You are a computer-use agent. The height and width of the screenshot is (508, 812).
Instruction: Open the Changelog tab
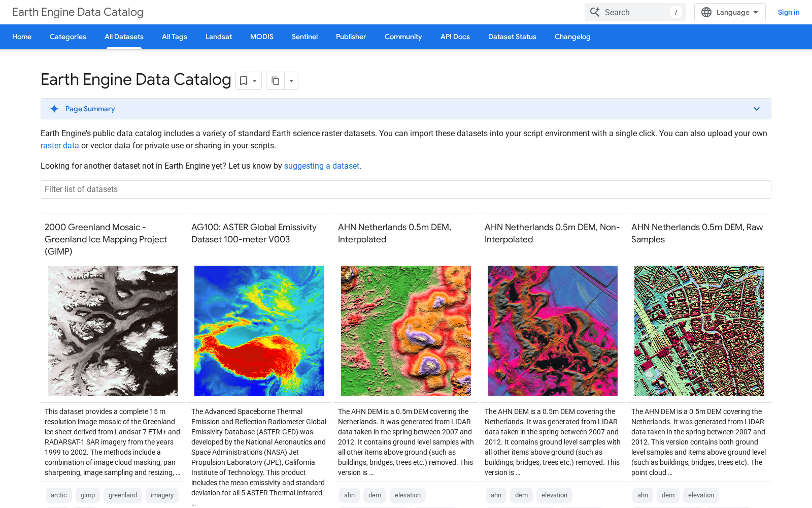(572, 37)
